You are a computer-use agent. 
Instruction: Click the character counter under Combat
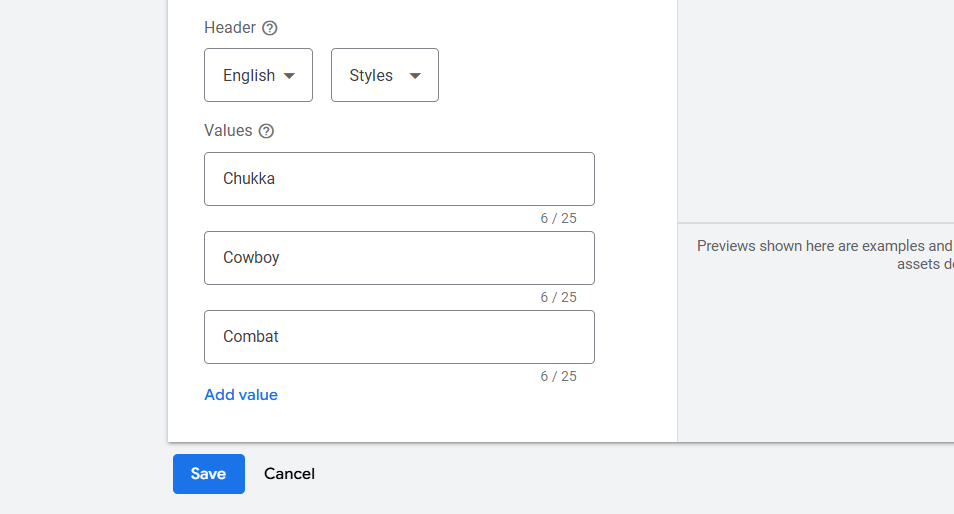click(558, 376)
